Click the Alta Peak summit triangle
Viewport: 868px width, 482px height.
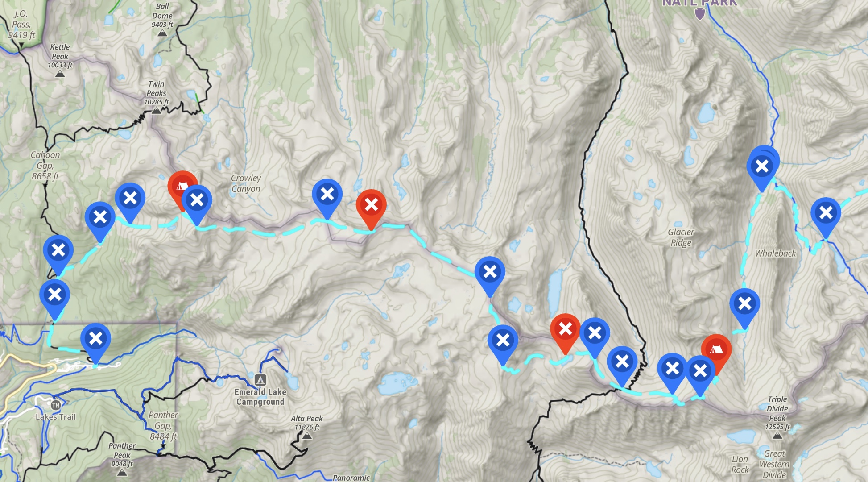click(x=307, y=435)
